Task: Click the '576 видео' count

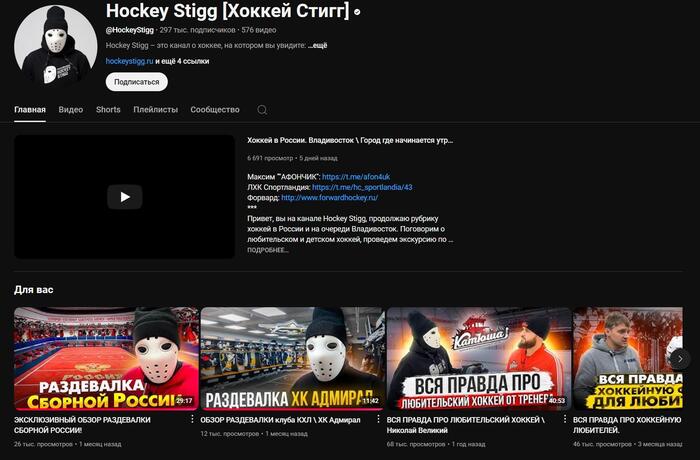Action: click(x=259, y=30)
